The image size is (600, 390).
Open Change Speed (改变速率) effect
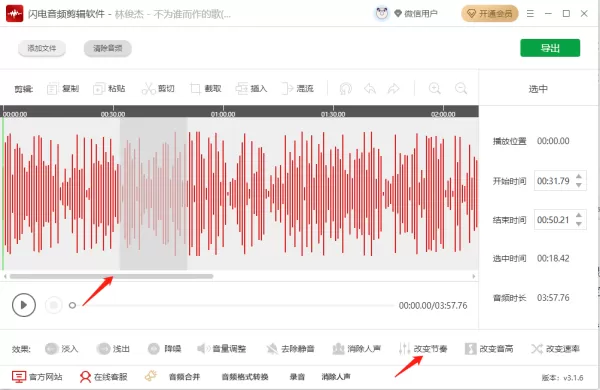555,349
